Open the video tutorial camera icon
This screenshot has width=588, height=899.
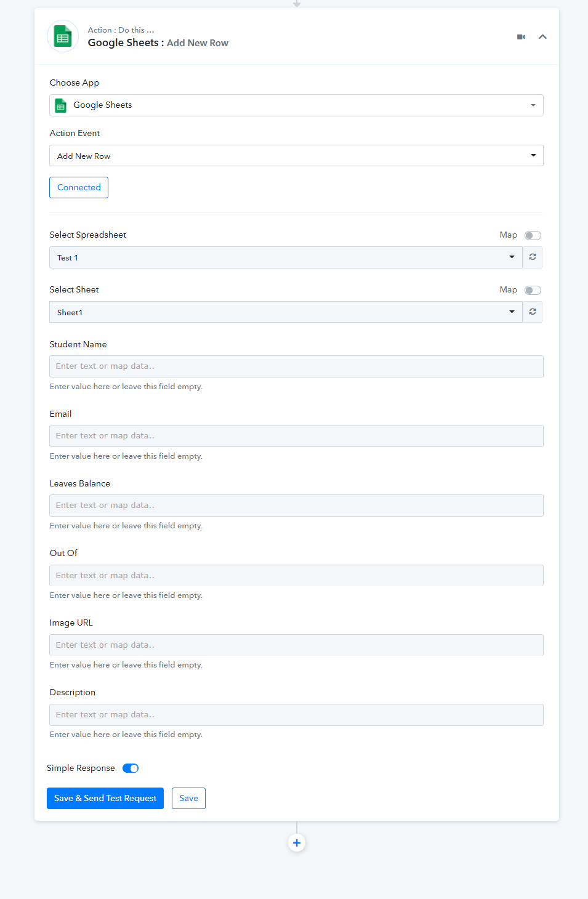tap(521, 37)
